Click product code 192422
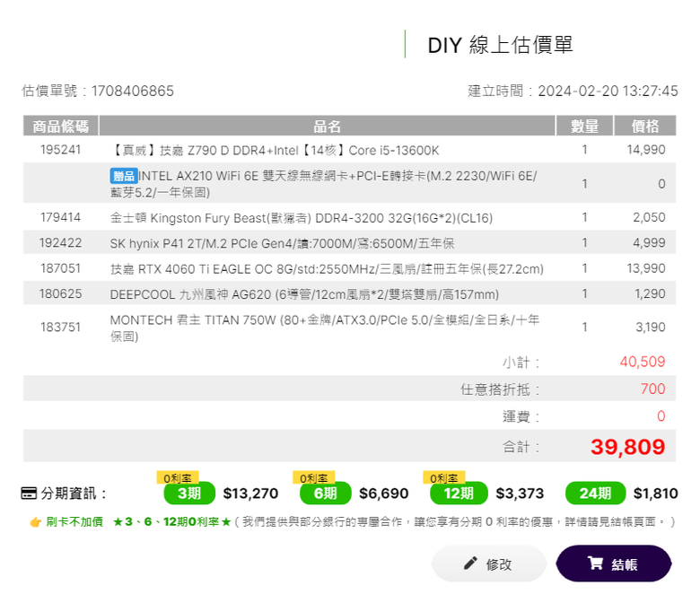700x603 pixels. pyautogui.click(x=60, y=243)
